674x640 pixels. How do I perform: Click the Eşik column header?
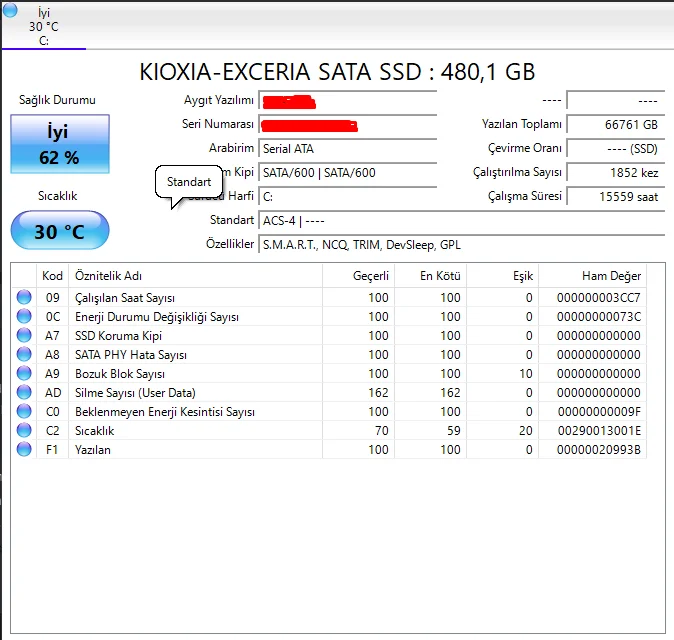pos(502,276)
